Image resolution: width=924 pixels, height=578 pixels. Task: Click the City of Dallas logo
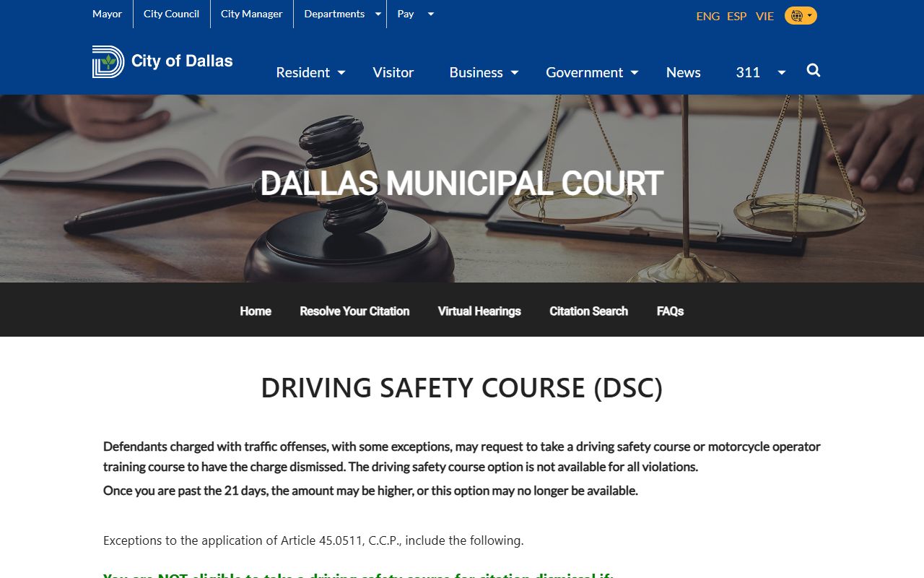(162, 61)
